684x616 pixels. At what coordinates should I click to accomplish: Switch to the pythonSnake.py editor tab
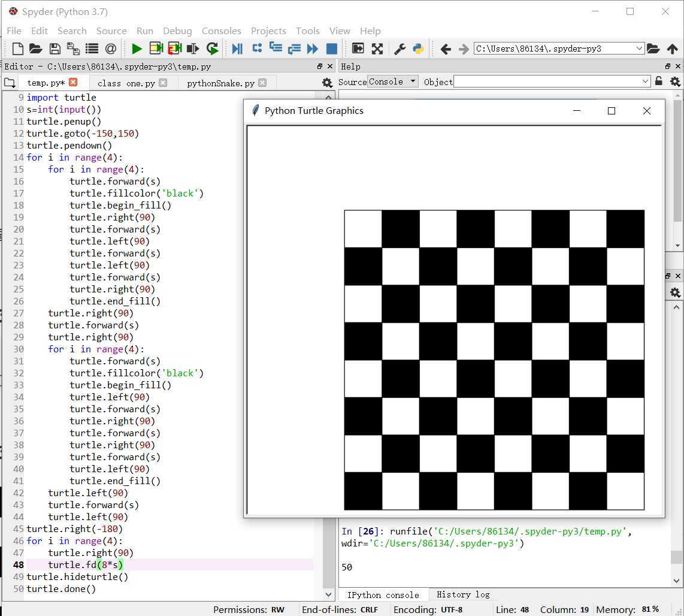pos(221,83)
